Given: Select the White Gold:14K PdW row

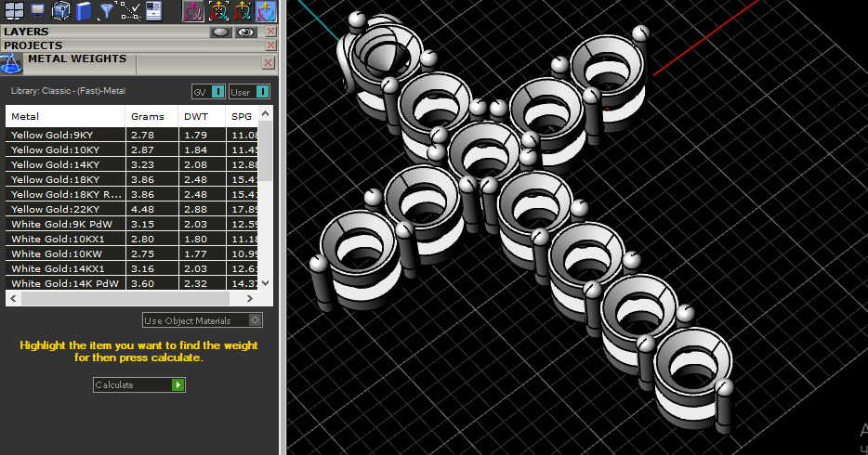Looking at the screenshot, I should pyautogui.click(x=131, y=283).
